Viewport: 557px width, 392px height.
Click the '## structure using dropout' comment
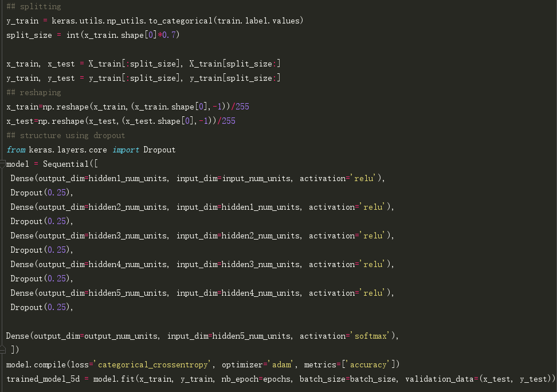[x=65, y=135]
